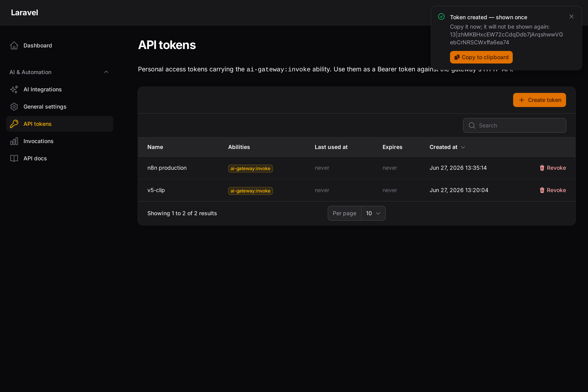
Task: Click the Create token button
Action: 540,100
